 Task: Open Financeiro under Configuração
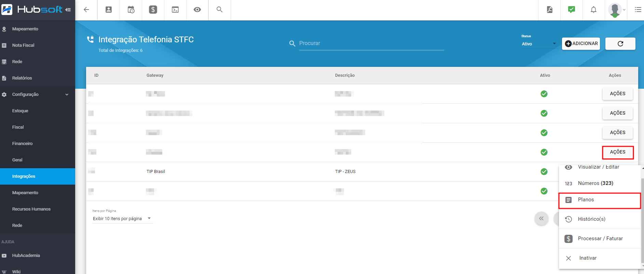pos(38,144)
